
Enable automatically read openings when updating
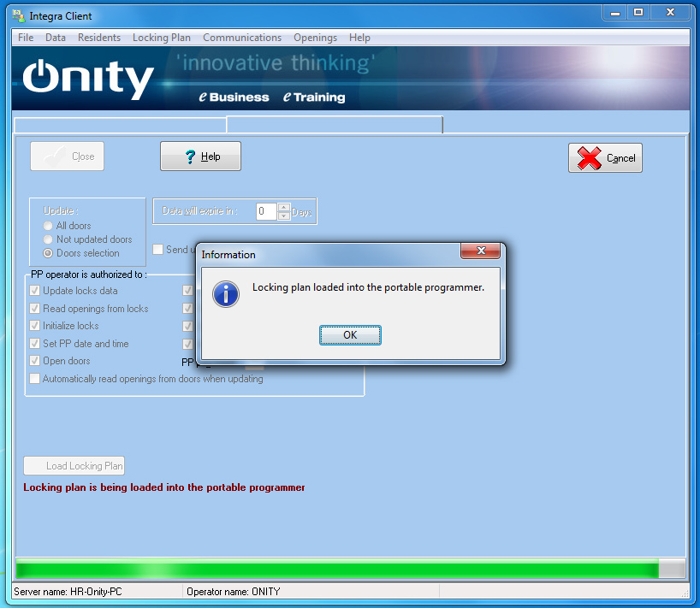[x=35, y=379]
